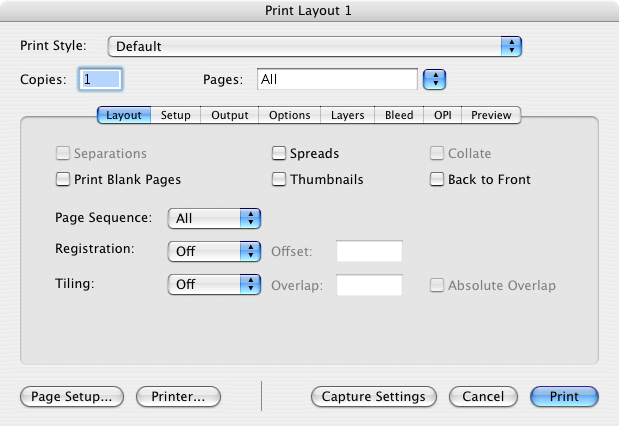Expand the Pages dropdown arrow
Screen dimensions: 619x426
(x=434, y=79)
